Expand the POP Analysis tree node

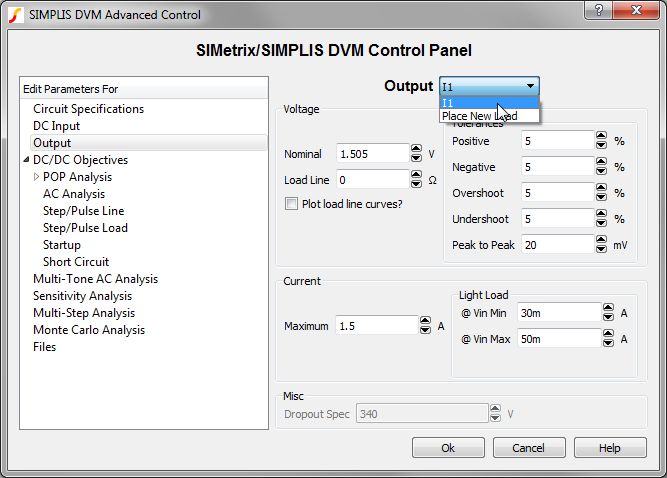click(37, 177)
